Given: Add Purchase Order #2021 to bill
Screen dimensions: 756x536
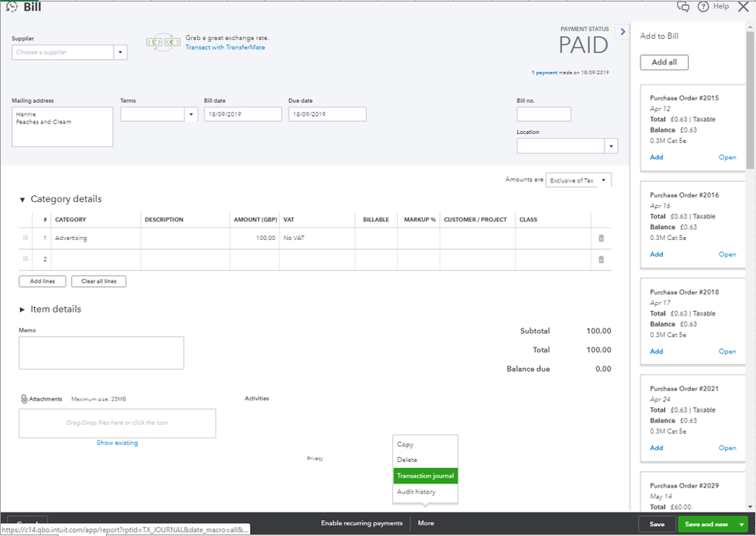Looking at the screenshot, I should (656, 447).
